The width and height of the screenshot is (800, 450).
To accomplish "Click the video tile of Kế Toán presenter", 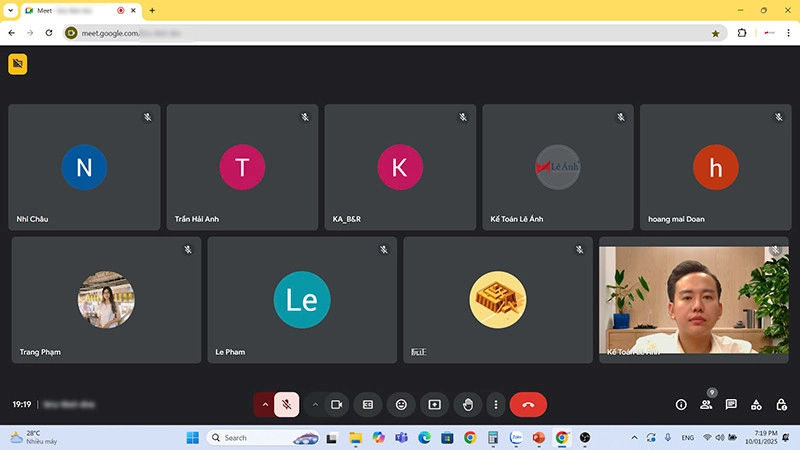I will [694, 298].
